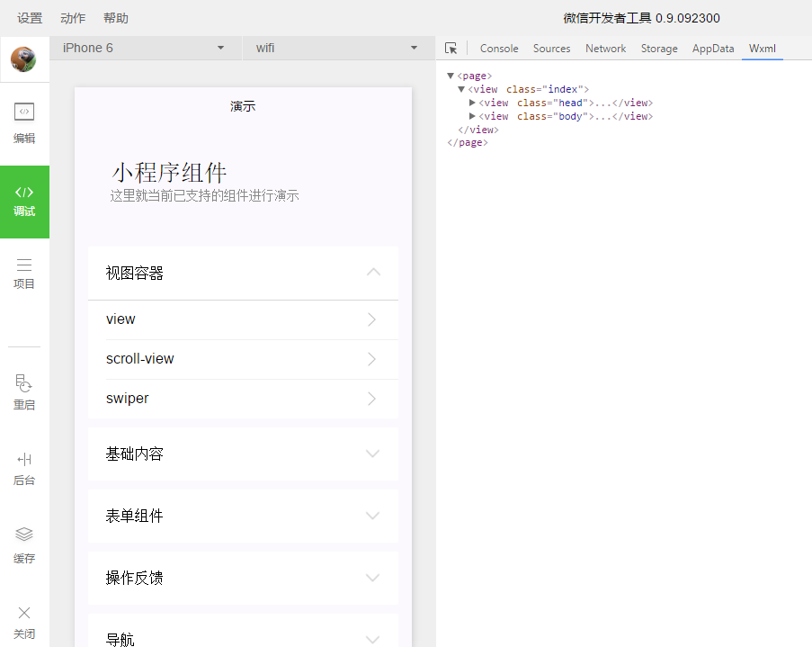Viewport: 812px width, 647px height.
Task: Open the 项目 (project) sidebar icon
Action: [24, 274]
